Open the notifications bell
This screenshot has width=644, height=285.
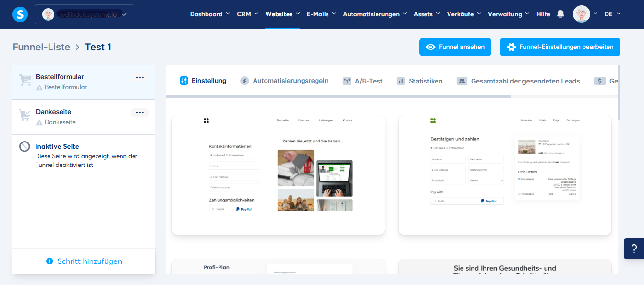pos(560,14)
